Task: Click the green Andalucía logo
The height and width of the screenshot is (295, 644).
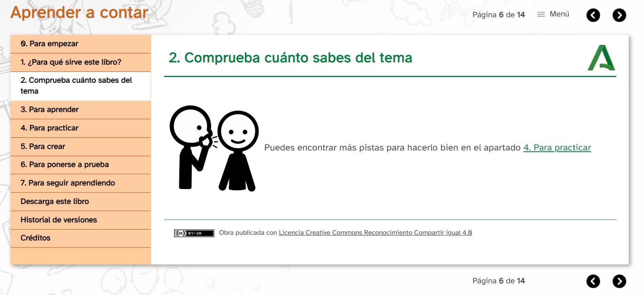Action: 601,58
